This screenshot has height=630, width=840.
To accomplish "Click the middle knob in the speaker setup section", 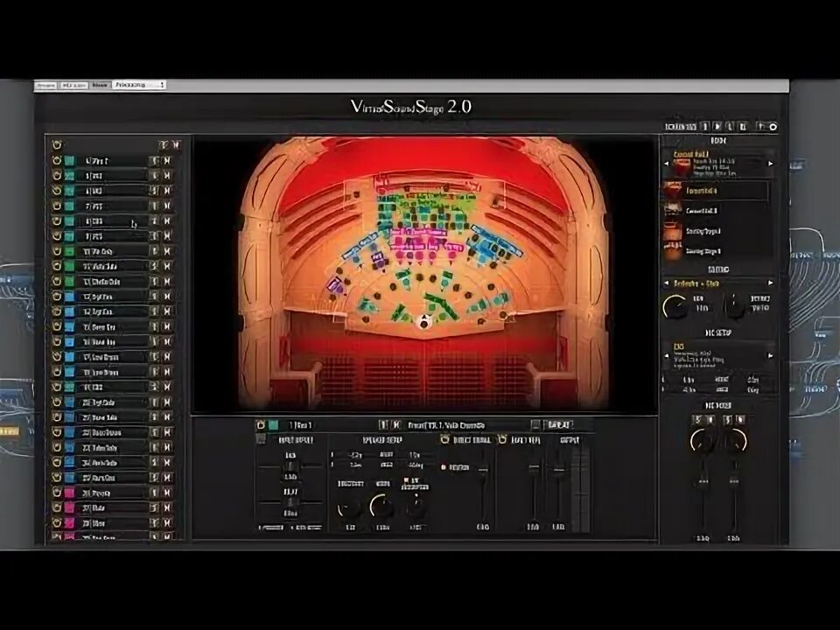I will pyautogui.click(x=381, y=507).
